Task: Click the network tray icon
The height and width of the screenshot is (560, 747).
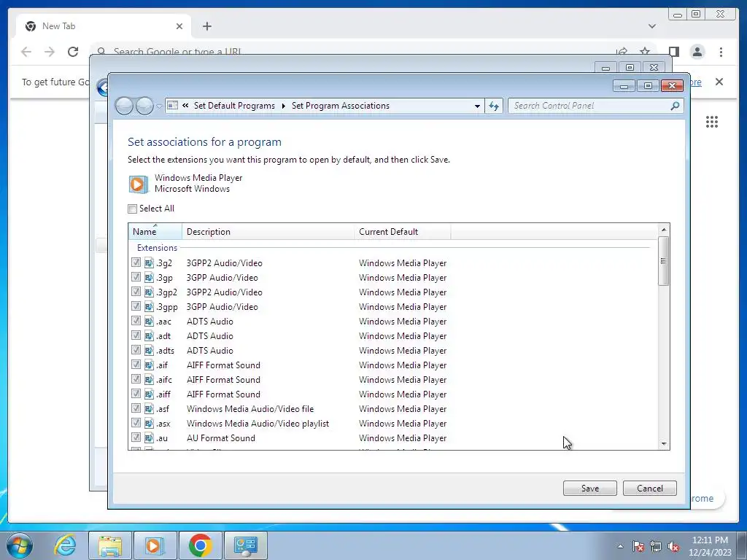Action: tap(656, 546)
